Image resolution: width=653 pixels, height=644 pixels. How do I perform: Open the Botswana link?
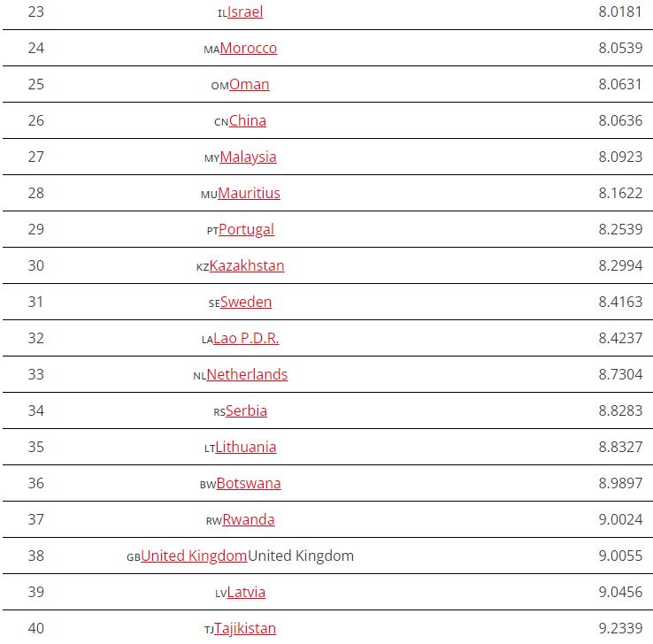click(x=249, y=483)
